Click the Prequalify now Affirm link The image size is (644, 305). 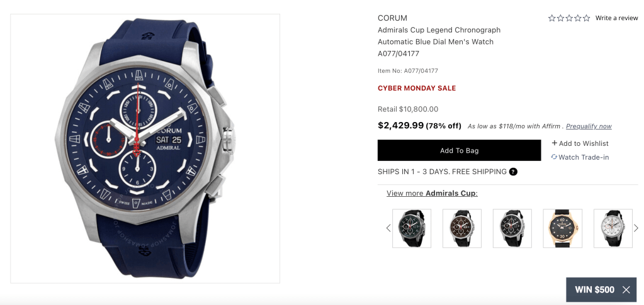coord(589,126)
